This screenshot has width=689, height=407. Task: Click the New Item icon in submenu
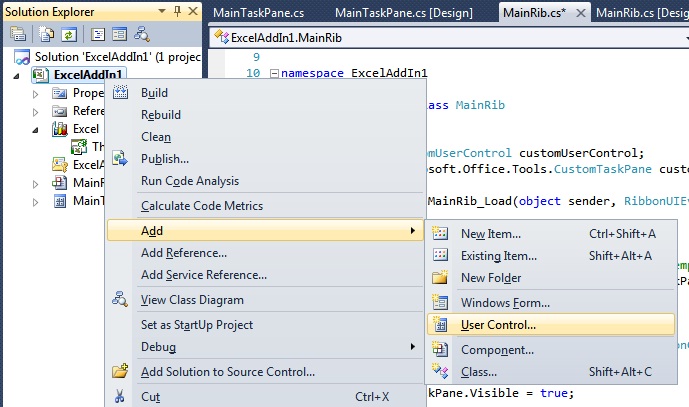pyautogui.click(x=440, y=233)
